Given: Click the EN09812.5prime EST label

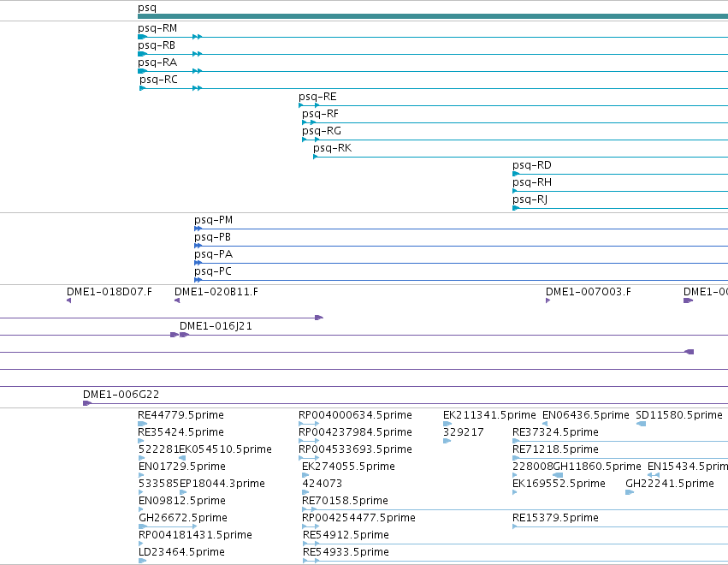Looking at the screenshot, I should point(182,501).
